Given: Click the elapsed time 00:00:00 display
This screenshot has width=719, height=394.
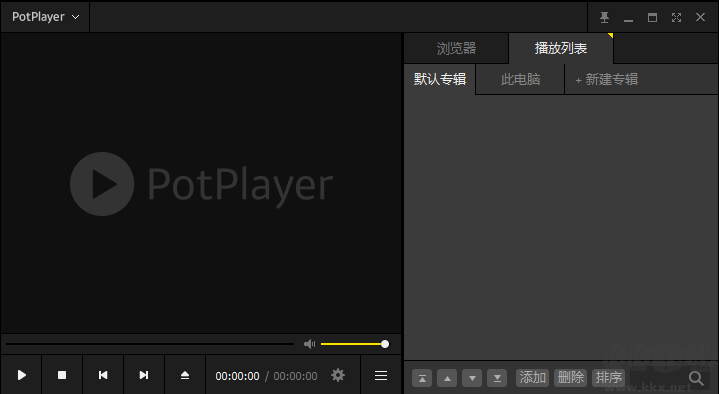Looking at the screenshot, I should pyautogui.click(x=238, y=376).
